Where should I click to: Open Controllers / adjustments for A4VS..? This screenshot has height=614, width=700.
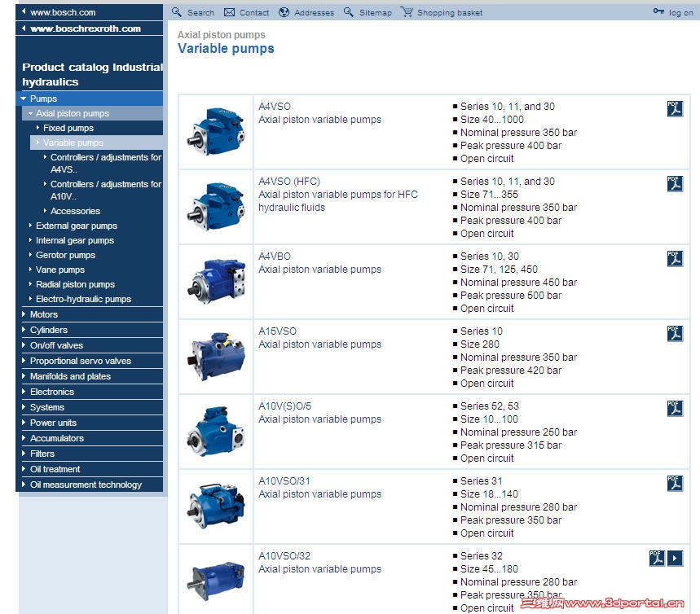point(106,164)
